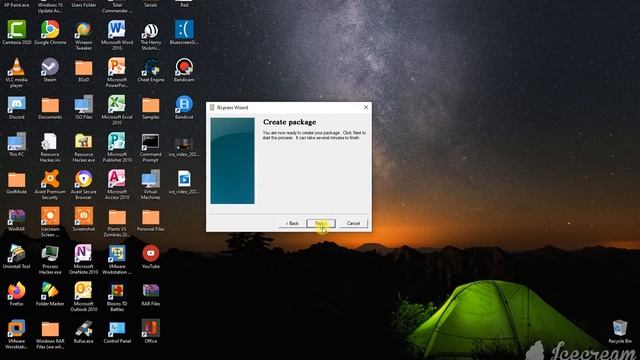Select the Microsoft Outlook 2010 icon
This screenshot has height=360, width=640.
coord(84,291)
